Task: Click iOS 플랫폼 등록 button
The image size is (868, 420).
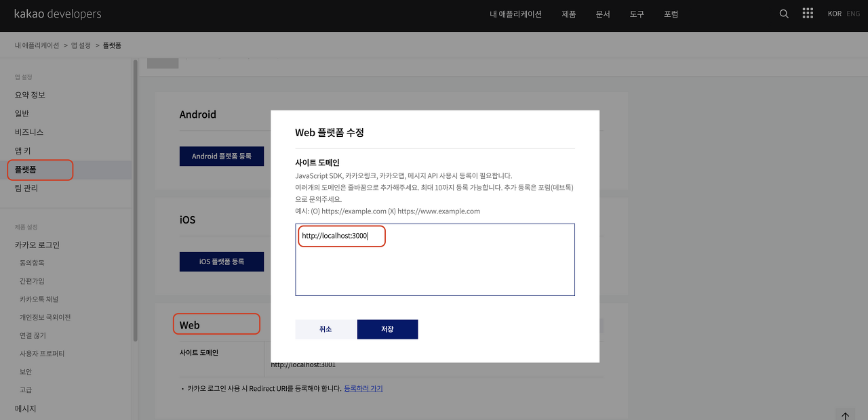Action: tap(222, 261)
